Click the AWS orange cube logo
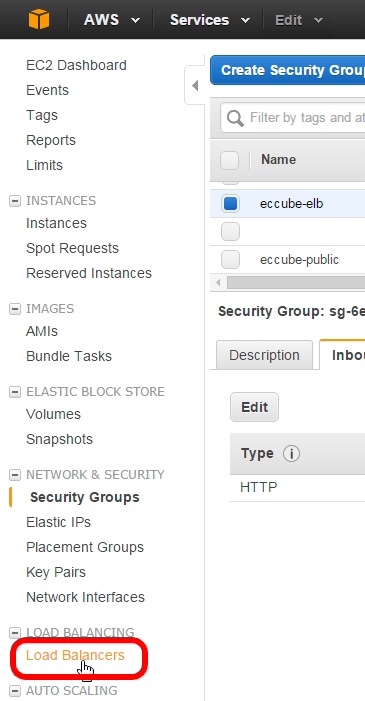This screenshot has width=365, height=701. tap(39, 20)
